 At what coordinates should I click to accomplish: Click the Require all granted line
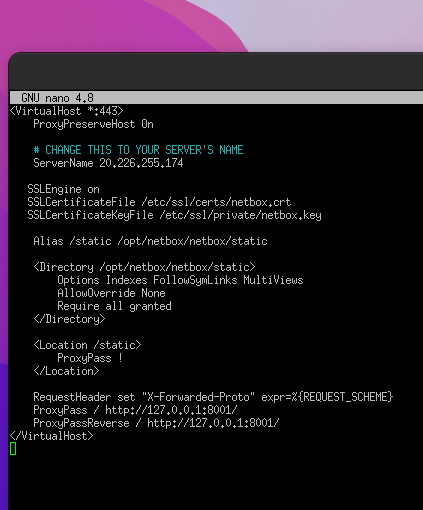point(114,306)
